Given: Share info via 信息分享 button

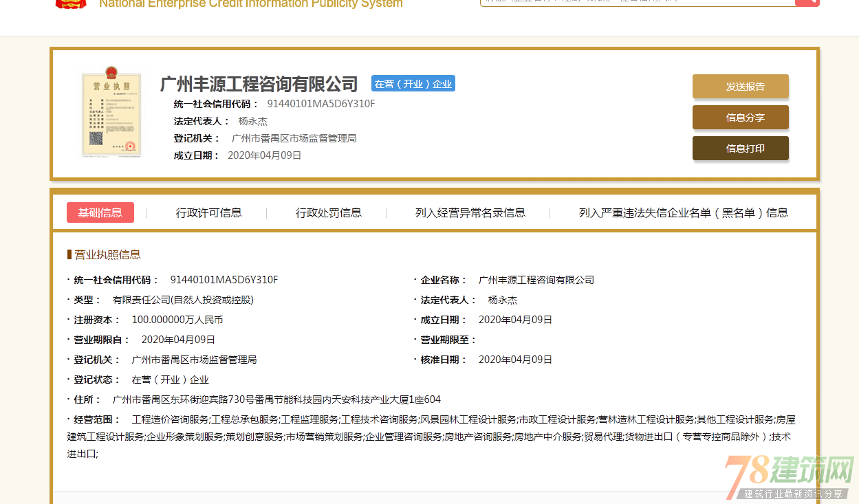Looking at the screenshot, I should (x=741, y=118).
